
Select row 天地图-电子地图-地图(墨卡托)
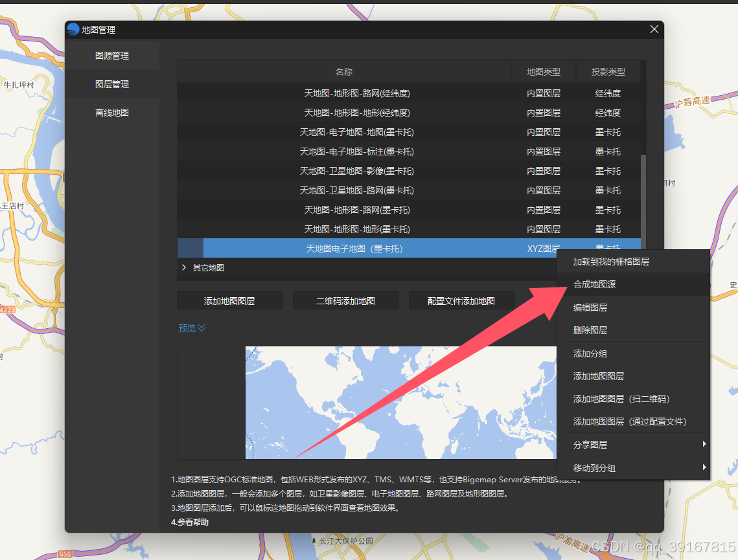(409, 132)
